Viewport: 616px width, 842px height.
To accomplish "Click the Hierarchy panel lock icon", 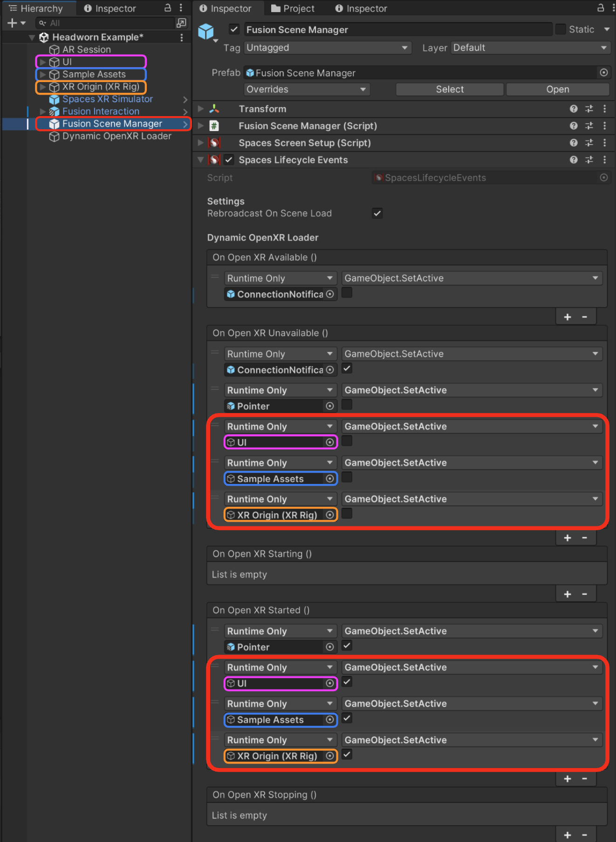I will click(x=168, y=8).
